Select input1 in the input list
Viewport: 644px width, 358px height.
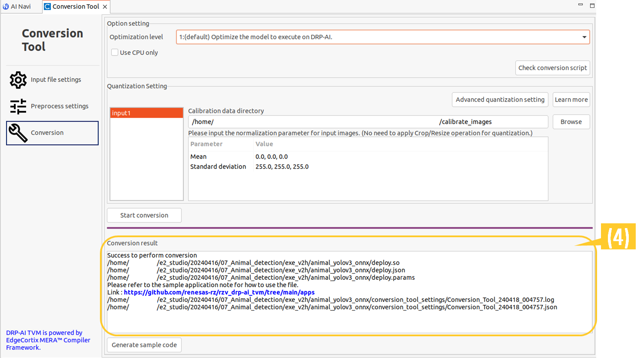(146, 113)
